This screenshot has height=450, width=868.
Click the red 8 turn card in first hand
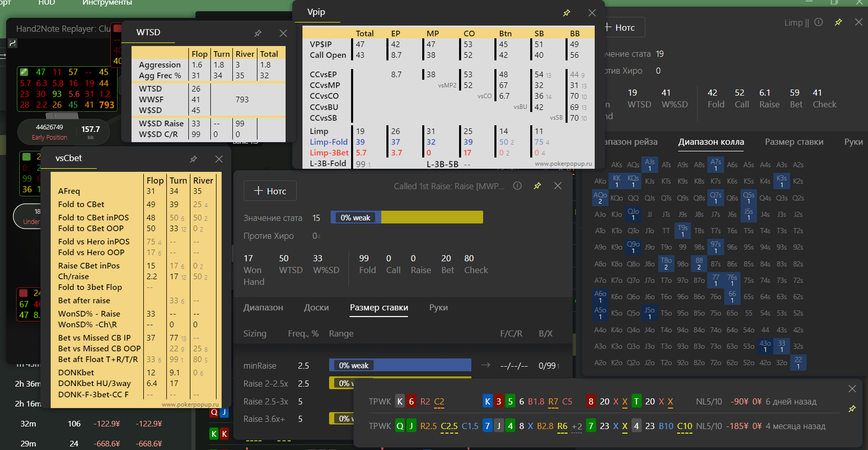(x=591, y=401)
